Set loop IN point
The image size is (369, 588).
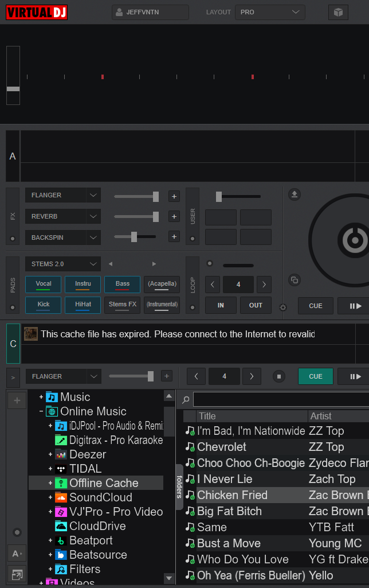(x=221, y=305)
